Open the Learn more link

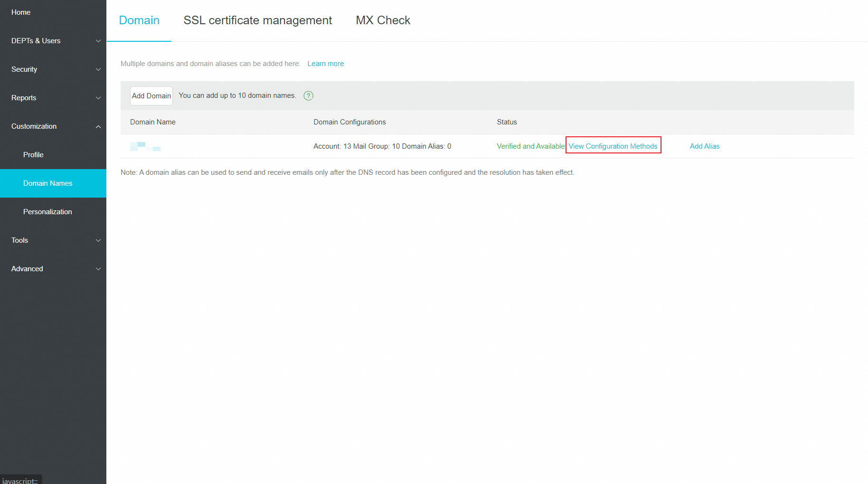pos(326,64)
